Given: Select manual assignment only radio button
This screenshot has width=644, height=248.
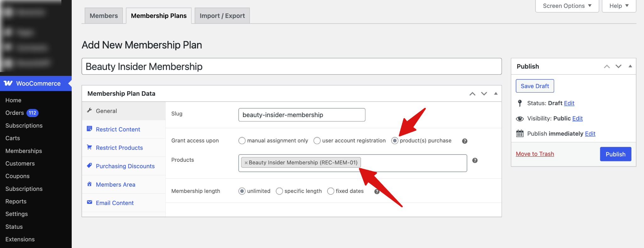Looking at the screenshot, I should point(242,141).
